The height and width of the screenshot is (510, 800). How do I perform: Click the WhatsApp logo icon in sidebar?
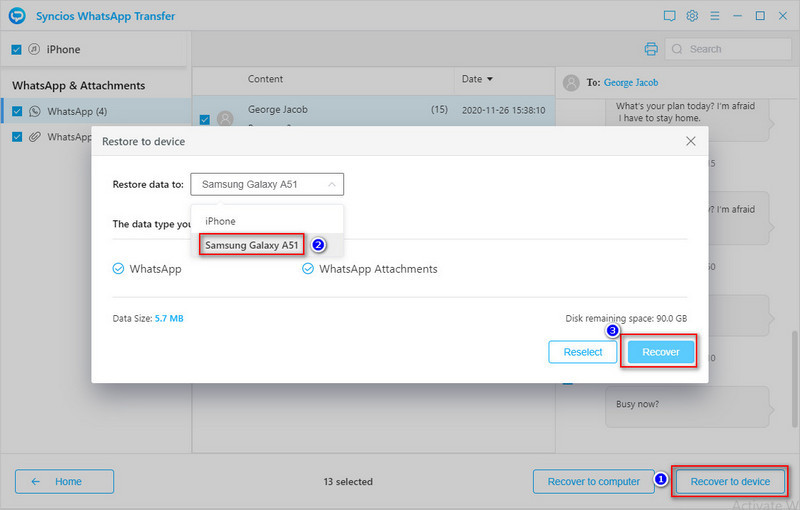(x=35, y=111)
